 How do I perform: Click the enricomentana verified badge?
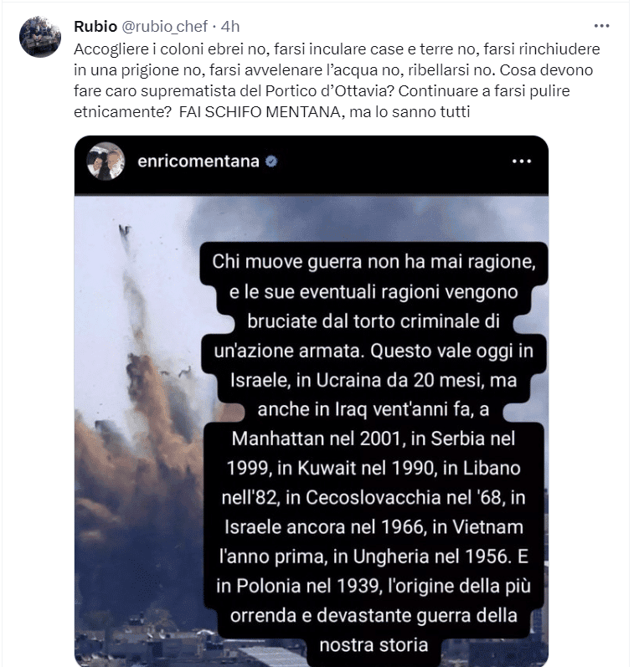pos(271,162)
